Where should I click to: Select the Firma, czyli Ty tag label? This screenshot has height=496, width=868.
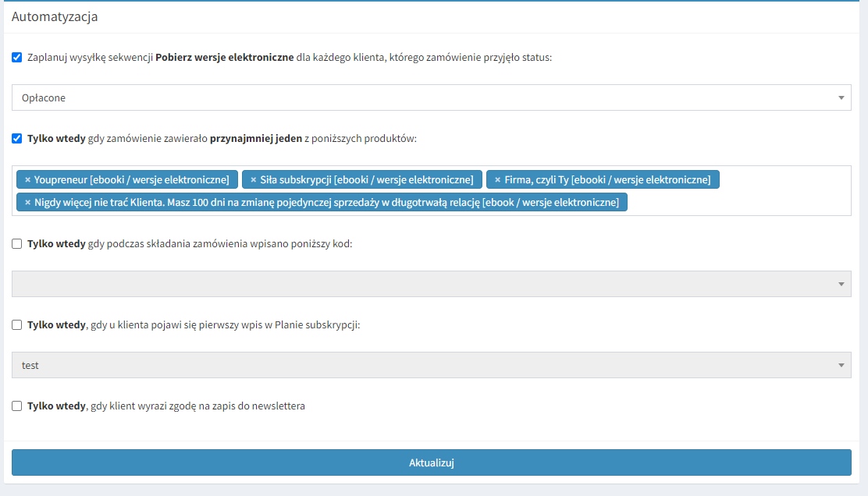pyautogui.click(x=607, y=180)
